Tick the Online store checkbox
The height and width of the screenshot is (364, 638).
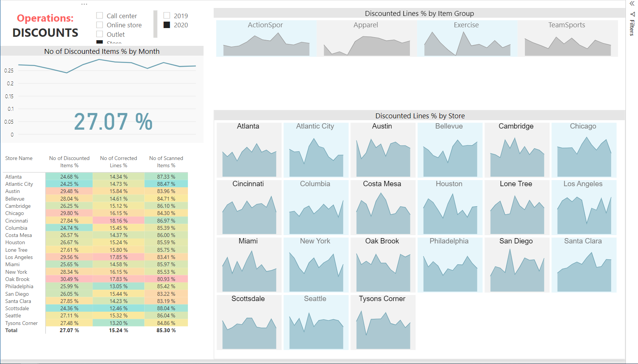[100, 25]
